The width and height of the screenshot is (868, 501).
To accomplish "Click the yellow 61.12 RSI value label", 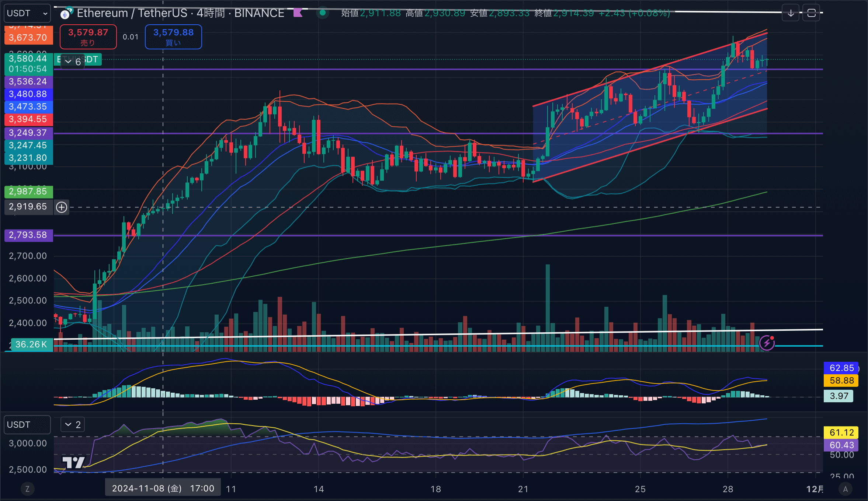I will (x=841, y=432).
